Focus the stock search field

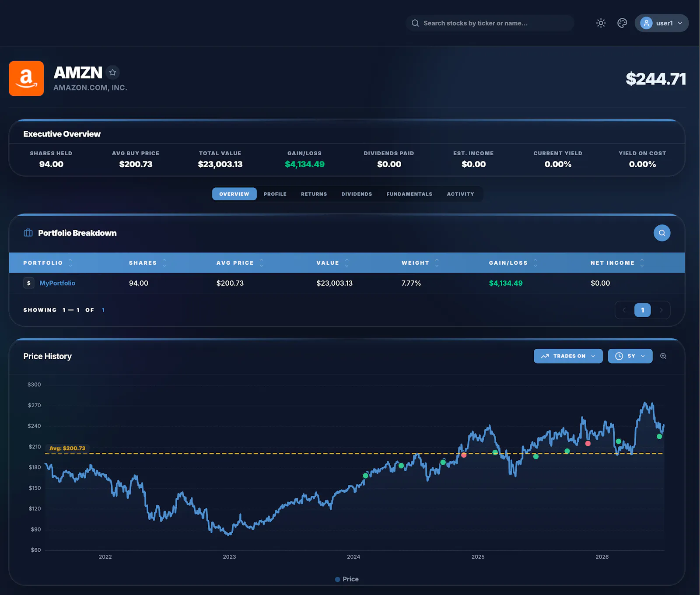coord(490,23)
